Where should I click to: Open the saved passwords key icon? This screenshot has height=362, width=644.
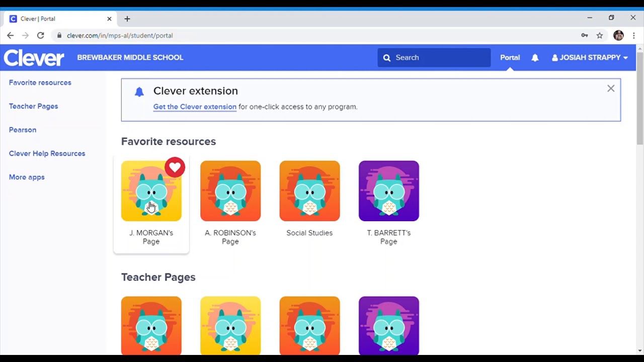point(585,36)
